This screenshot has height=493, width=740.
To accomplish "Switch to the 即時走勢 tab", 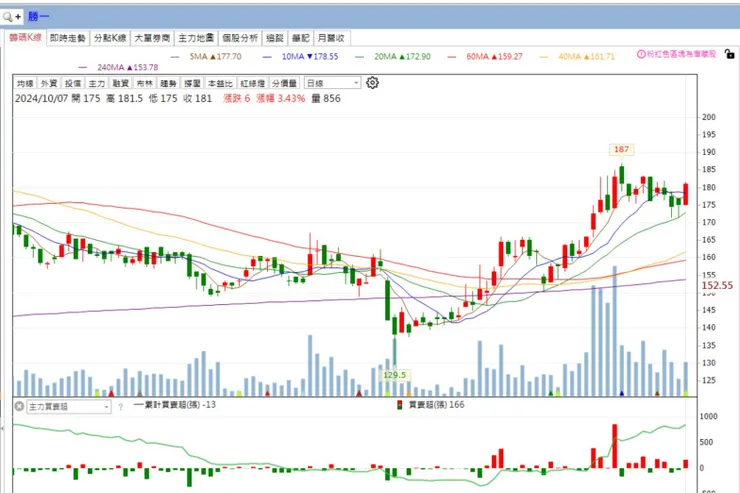I will pyautogui.click(x=67, y=38).
